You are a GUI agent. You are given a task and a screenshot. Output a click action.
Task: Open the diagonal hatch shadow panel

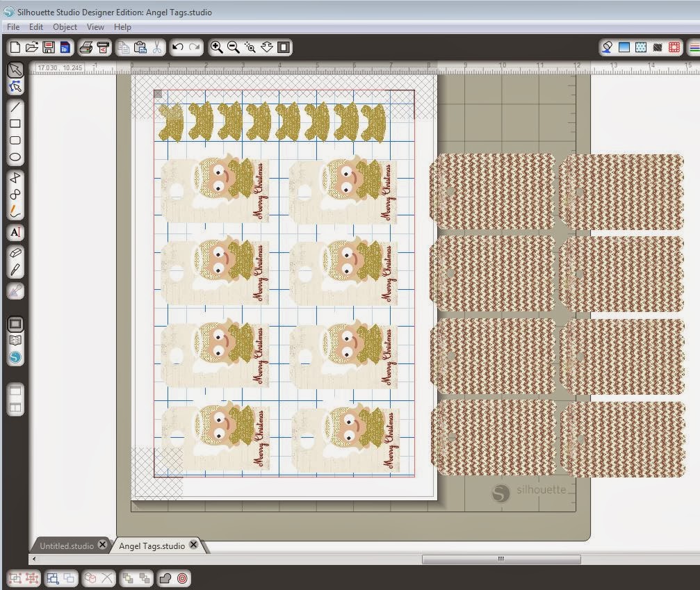point(657,47)
